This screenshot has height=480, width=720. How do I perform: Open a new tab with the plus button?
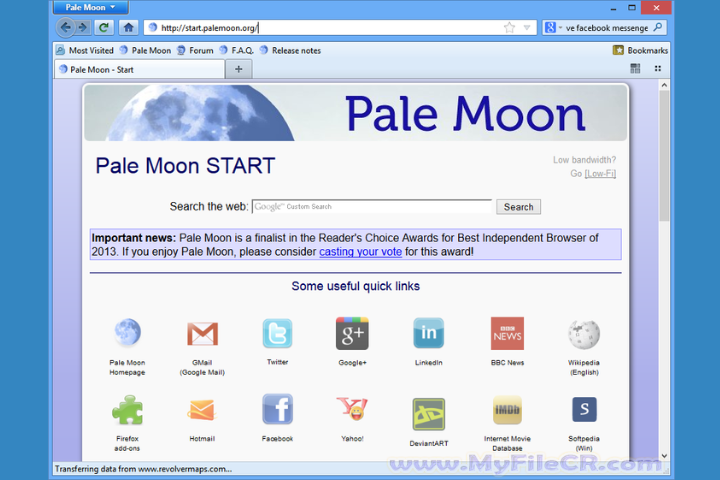tap(238, 69)
